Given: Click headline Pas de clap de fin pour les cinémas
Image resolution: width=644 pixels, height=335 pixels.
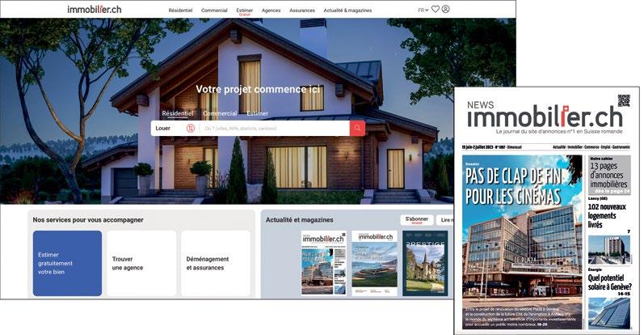Looking at the screenshot, I should pyautogui.click(x=513, y=186).
